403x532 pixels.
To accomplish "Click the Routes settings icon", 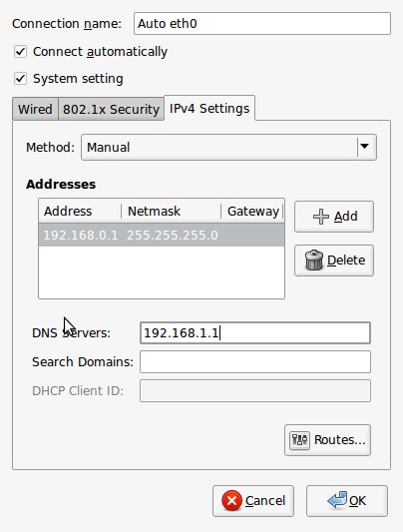I will [x=299, y=440].
